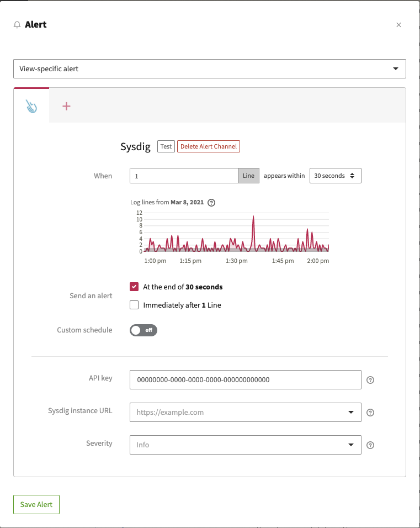Close the Alert dialog
The image size is (420, 528).
399,25
